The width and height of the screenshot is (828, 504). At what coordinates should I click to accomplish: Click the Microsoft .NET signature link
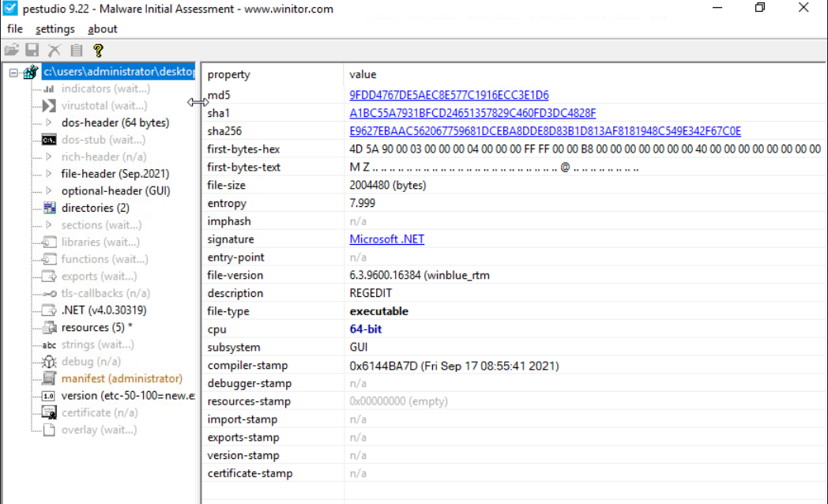point(387,239)
